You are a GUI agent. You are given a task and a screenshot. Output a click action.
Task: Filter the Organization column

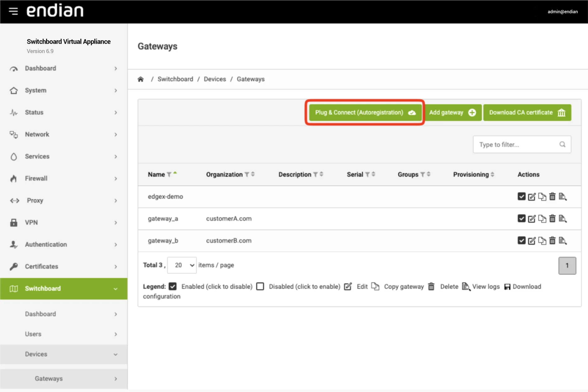tap(247, 174)
